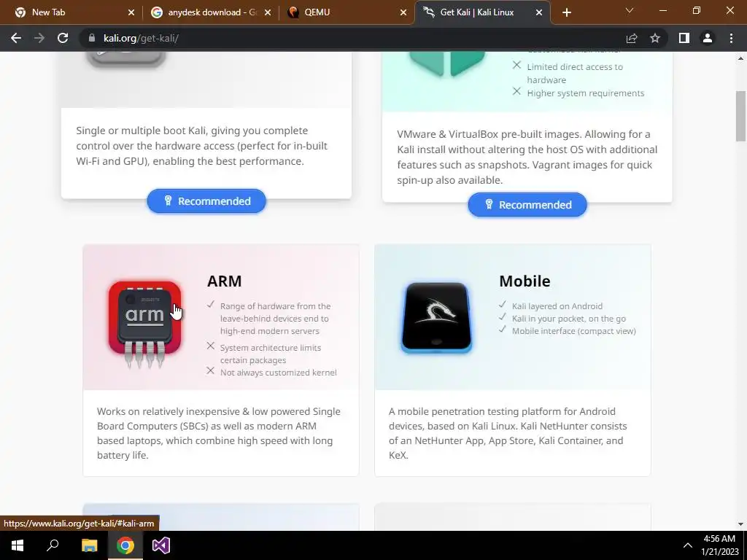Click the page vertical scrollbar thumb

[740, 116]
